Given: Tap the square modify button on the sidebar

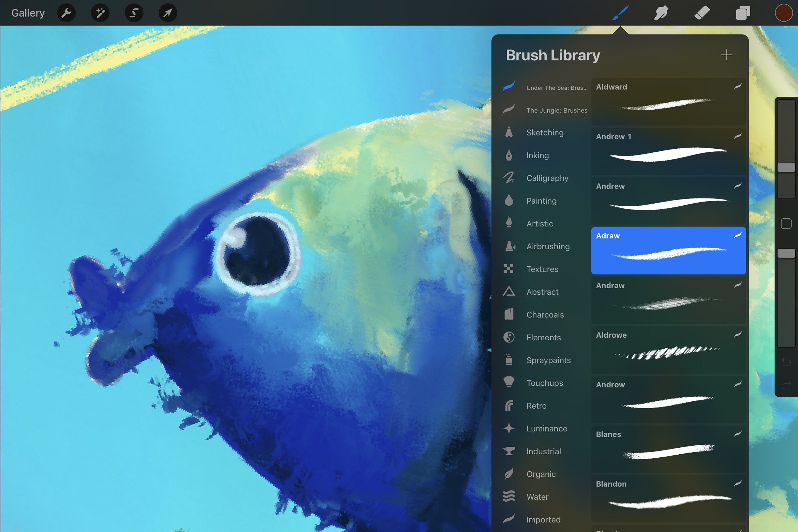Looking at the screenshot, I should click(787, 223).
